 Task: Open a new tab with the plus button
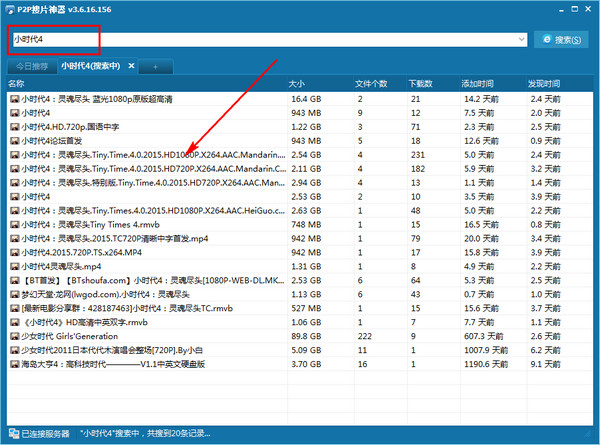(155, 66)
